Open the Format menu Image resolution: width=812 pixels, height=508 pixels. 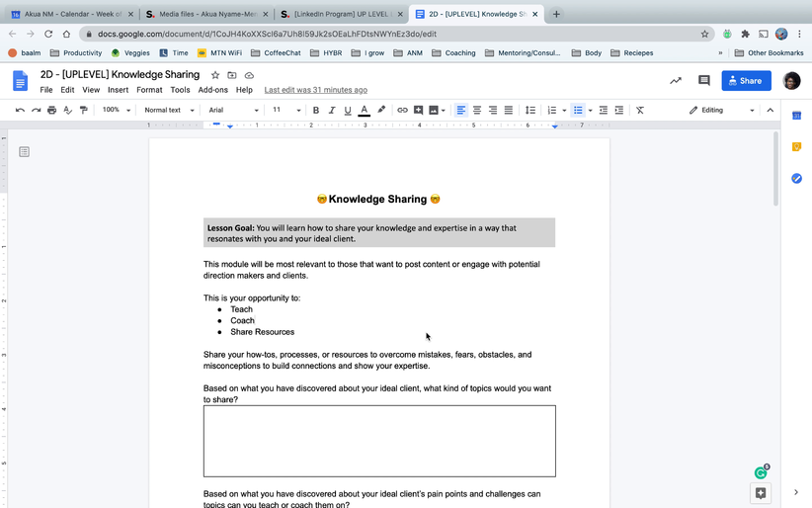point(149,90)
